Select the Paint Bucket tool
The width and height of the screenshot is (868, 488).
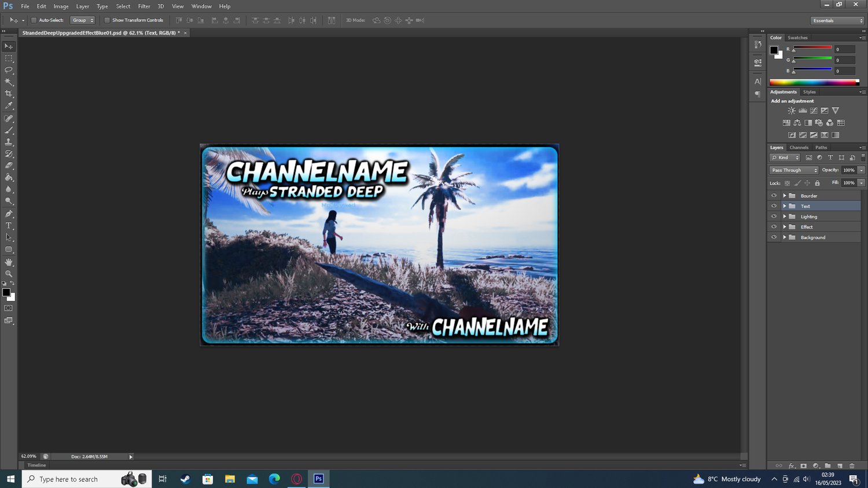9,178
